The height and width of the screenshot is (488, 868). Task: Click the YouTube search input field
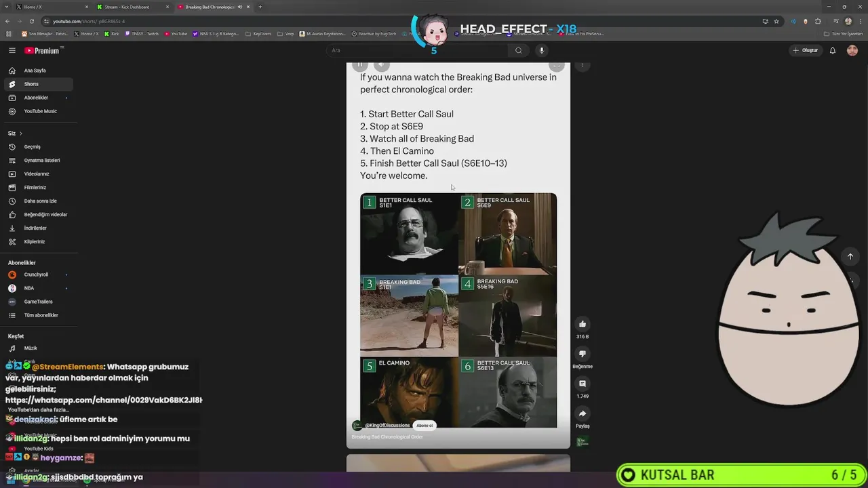pos(417,50)
